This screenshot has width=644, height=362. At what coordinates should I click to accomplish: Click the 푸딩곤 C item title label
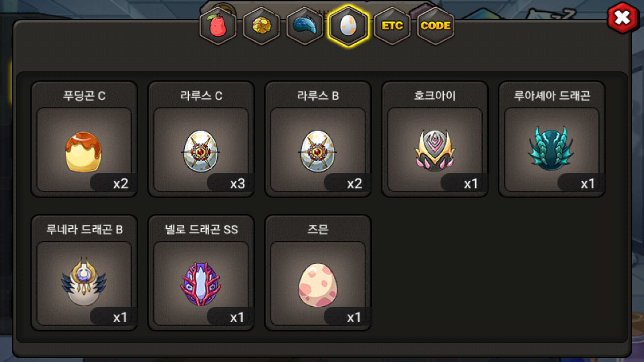[84, 96]
